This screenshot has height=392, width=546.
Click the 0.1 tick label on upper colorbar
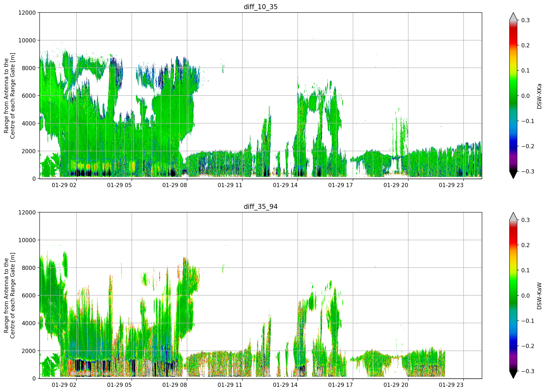[525, 71]
